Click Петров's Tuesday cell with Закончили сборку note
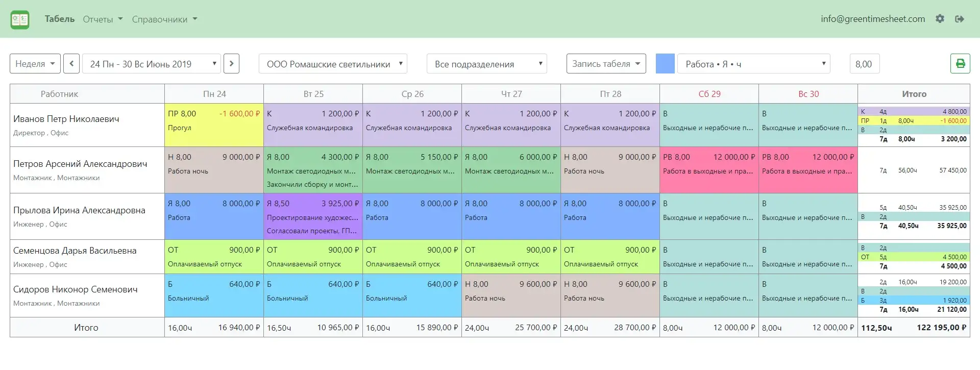Image resolution: width=980 pixels, height=370 pixels. (x=313, y=170)
